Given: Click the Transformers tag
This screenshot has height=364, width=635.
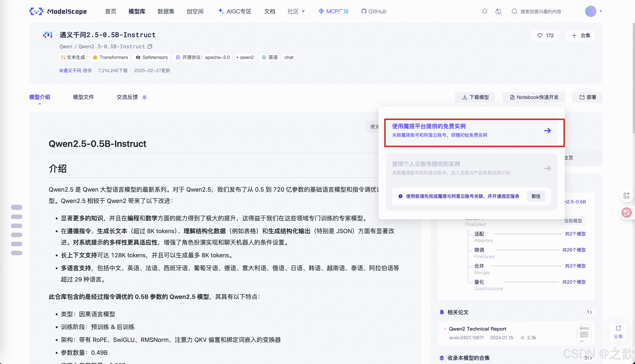Looking at the screenshot, I should click(x=110, y=57).
